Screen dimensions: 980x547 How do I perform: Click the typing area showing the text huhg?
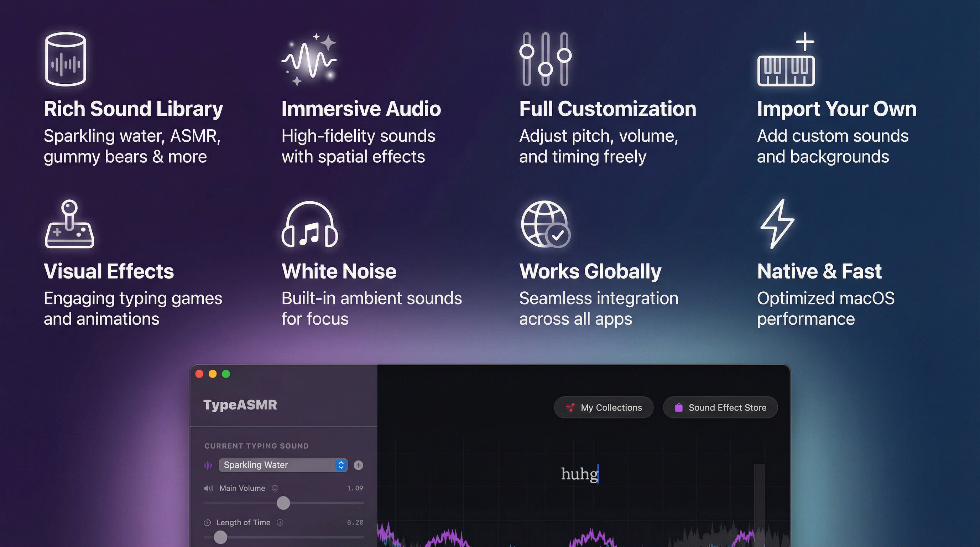[x=580, y=475]
